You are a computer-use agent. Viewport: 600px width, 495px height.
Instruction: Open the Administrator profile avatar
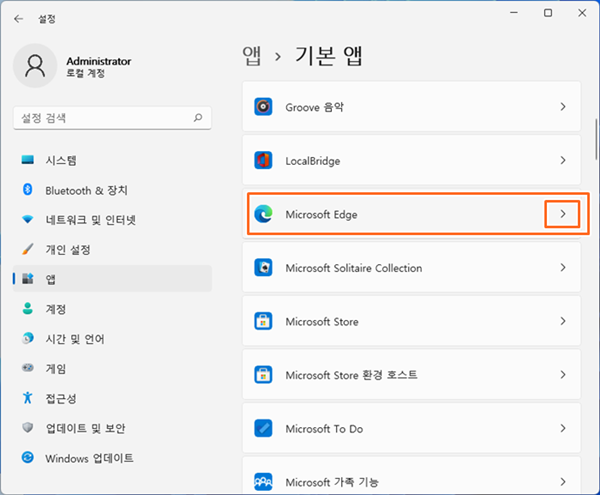(x=35, y=66)
